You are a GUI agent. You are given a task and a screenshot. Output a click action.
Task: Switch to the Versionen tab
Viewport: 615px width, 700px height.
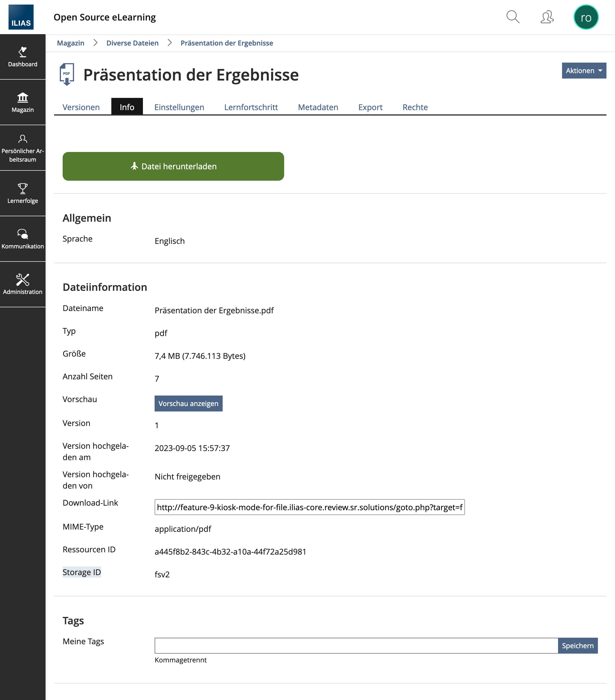(x=81, y=107)
